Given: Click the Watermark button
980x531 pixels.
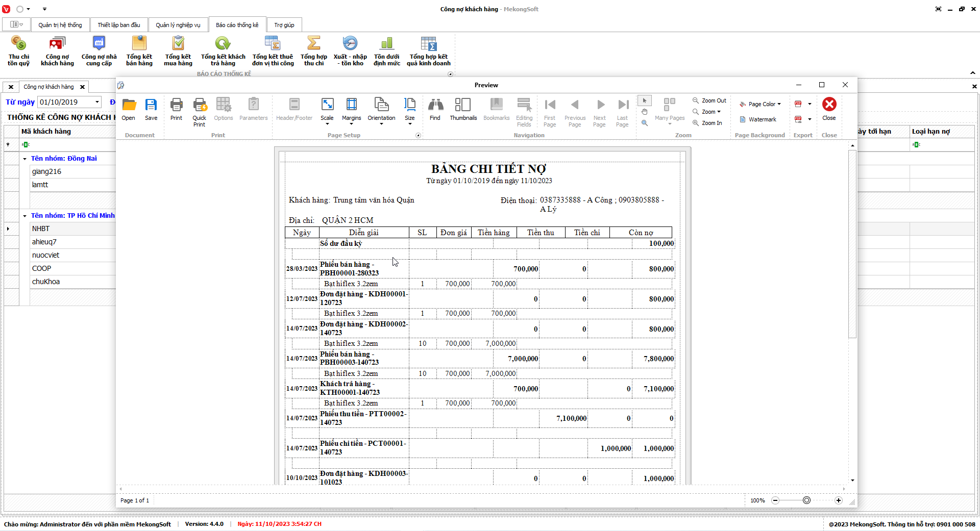Looking at the screenshot, I should (x=758, y=119).
